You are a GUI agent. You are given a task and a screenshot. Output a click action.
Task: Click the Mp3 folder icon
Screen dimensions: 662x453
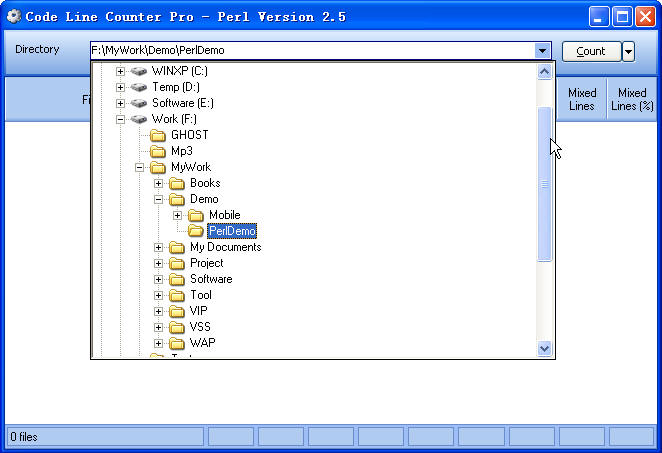(158, 151)
